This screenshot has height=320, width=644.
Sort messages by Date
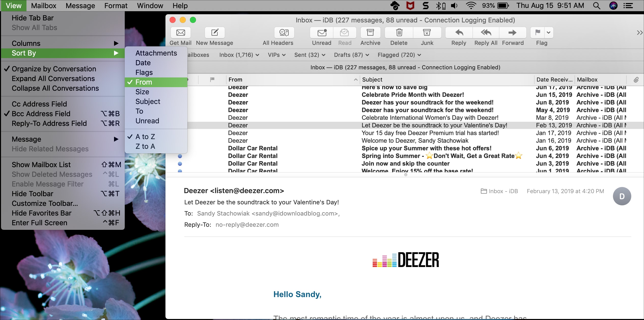click(156, 63)
